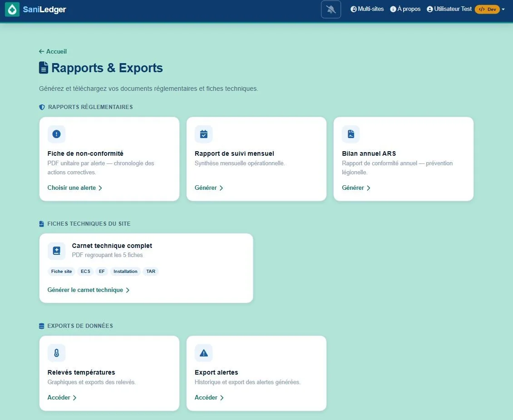
Task: Click 'PDF regroupant les 5 fiches' text
Action: coord(107,255)
